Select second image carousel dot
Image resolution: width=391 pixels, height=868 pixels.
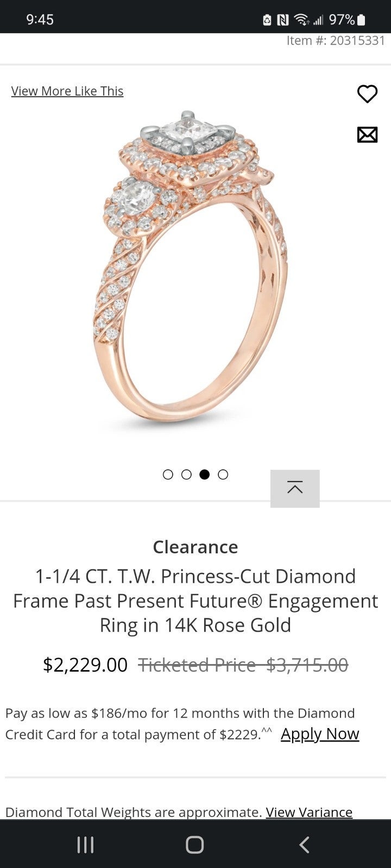coord(186,475)
